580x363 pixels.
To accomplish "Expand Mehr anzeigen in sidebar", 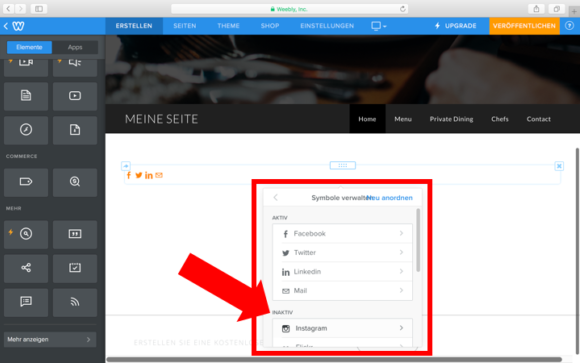I will point(50,339).
